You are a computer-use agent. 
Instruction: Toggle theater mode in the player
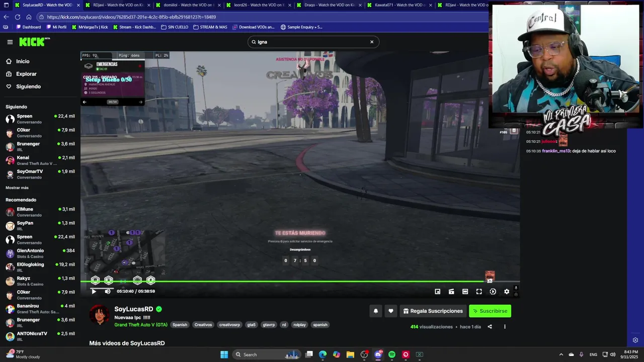pyautogui.click(x=465, y=292)
